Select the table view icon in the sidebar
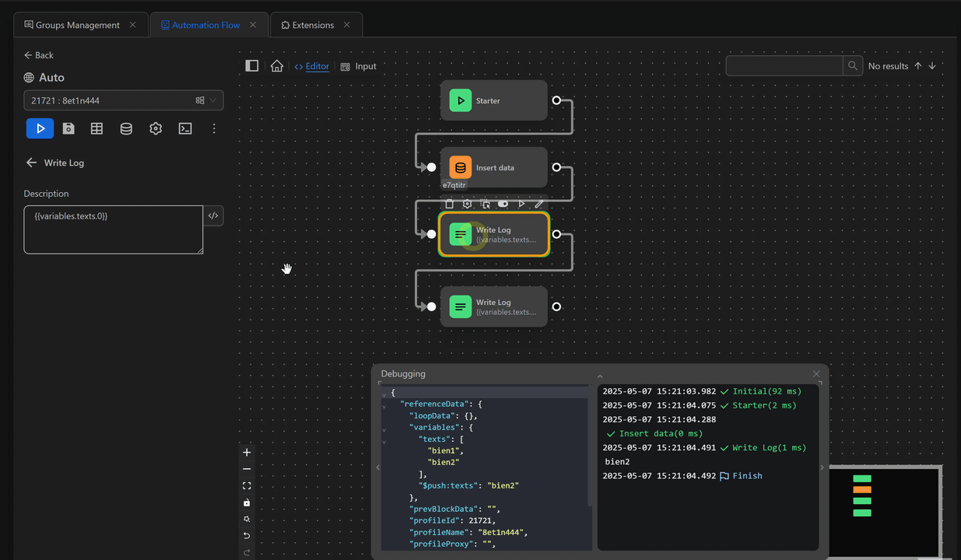961x560 pixels. click(x=96, y=128)
